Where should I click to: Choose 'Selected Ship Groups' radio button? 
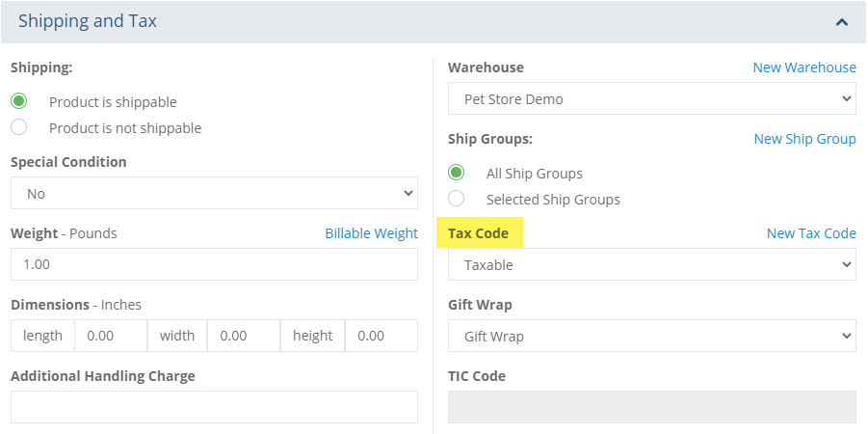coord(457,199)
